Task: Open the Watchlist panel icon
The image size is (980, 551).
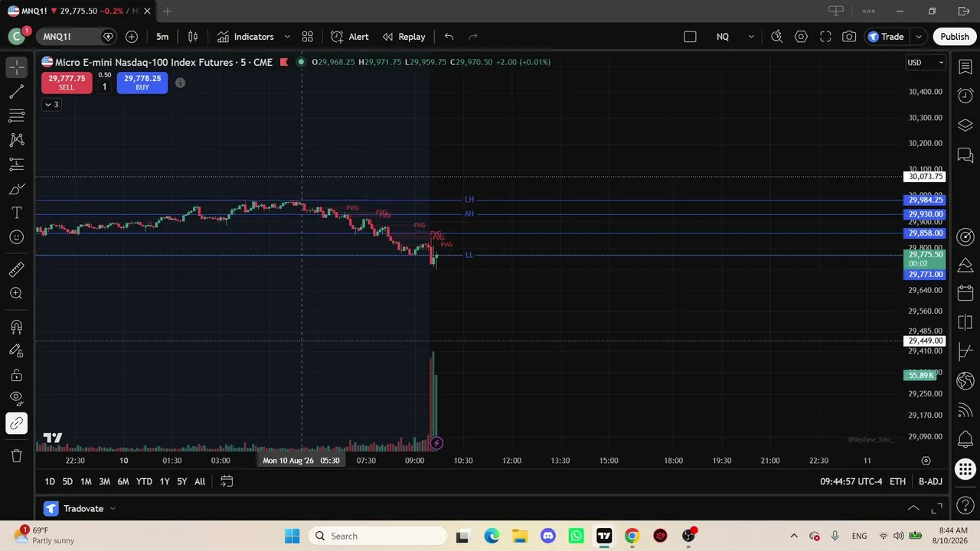Action: (x=965, y=68)
